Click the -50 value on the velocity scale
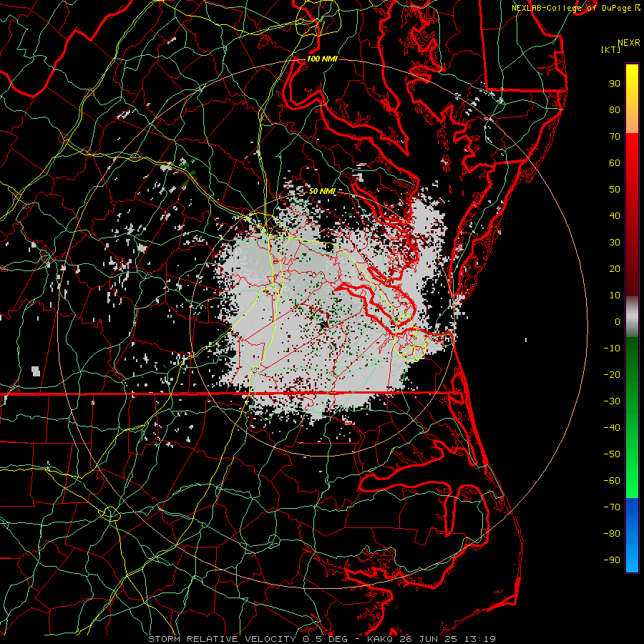The image size is (644, 644). coord(612,454)
